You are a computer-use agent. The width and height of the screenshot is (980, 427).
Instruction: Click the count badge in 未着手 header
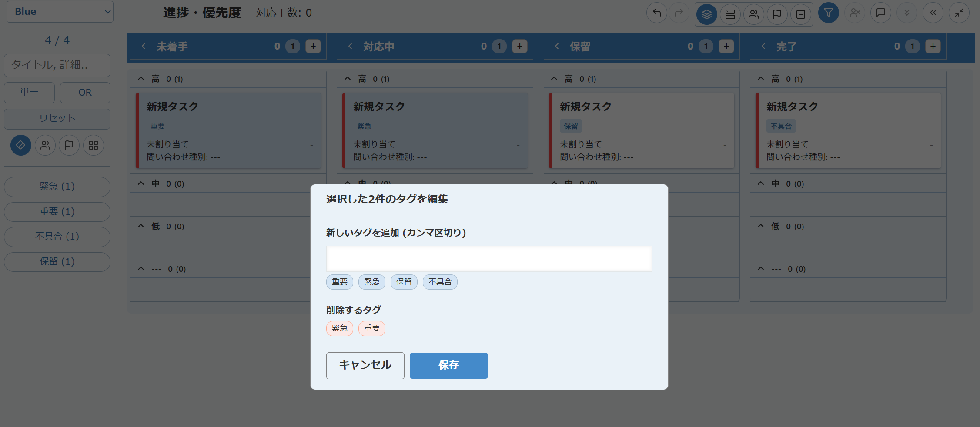(x=293, y=47)
